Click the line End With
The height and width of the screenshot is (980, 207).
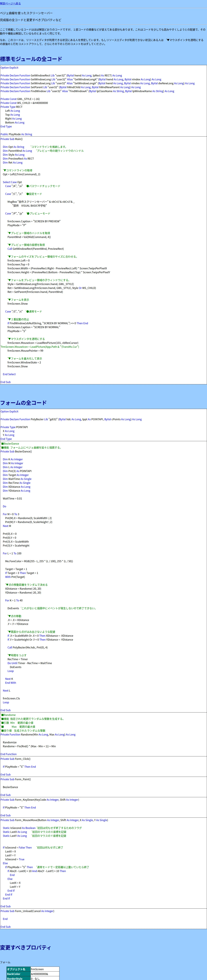(x=11, y=683)
